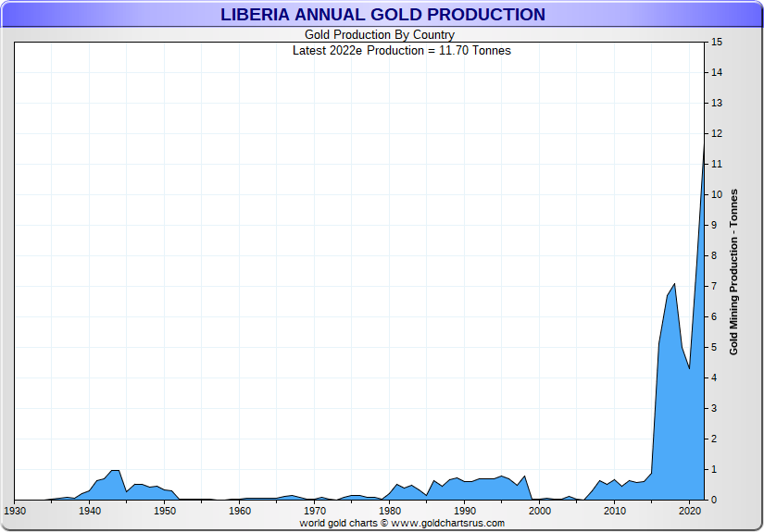Click the 5 tonnes y-axis tick label

pyautogui.click(x=714, y=347)
